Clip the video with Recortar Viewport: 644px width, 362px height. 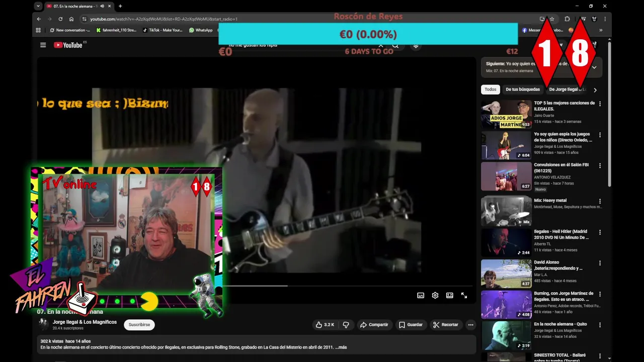446,325
